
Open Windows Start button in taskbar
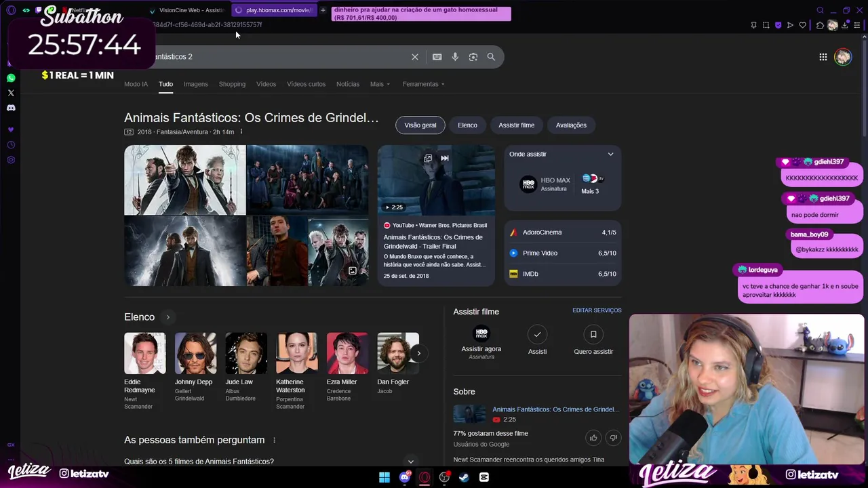click(x=384, y=477)
